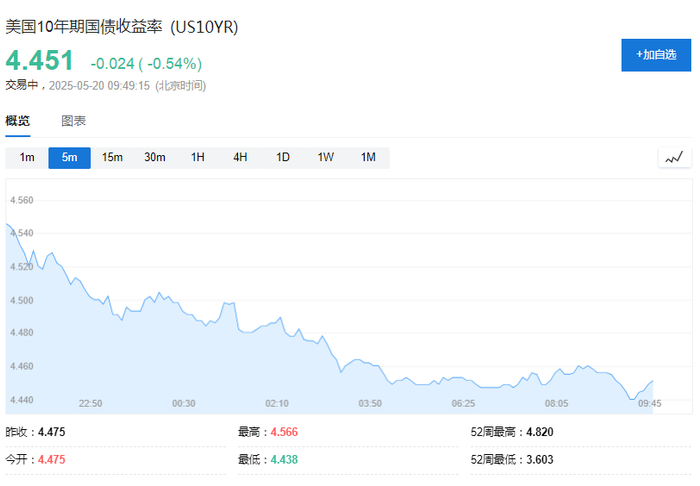Click the 09:45 time label on the chart axis
700x486 pixels.
click(649, 403)
